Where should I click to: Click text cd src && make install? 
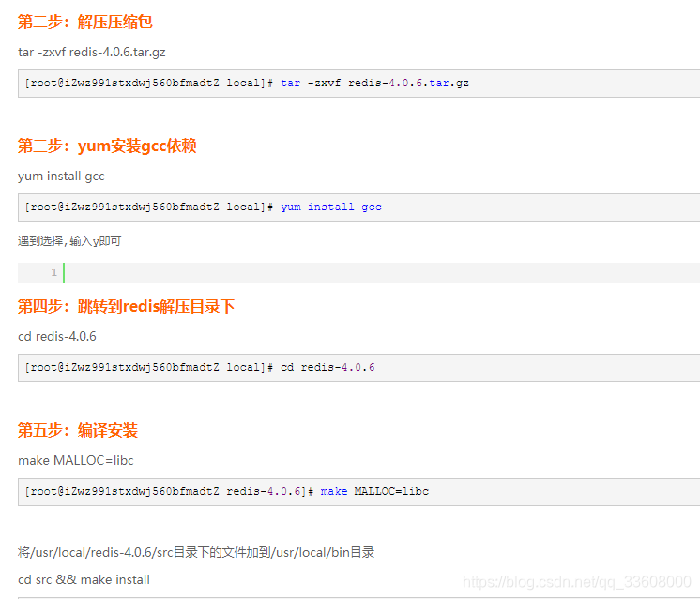pyautogui.click(x=84, y=580)
